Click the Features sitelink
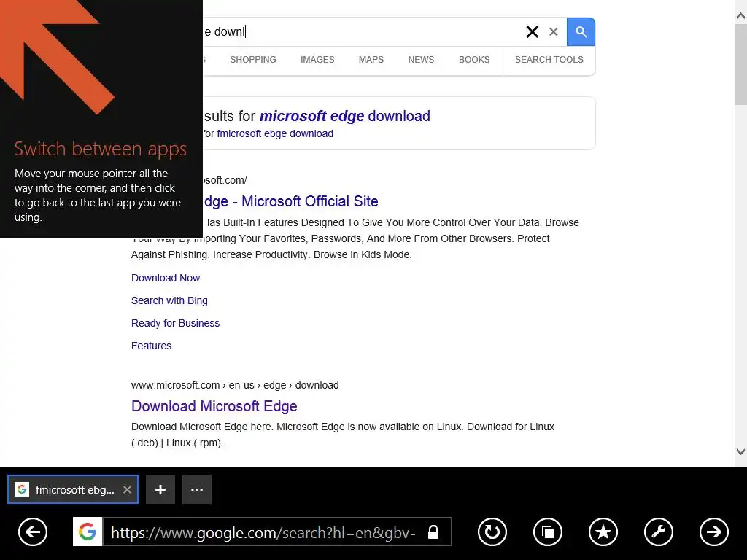747x560 pixels. click(151, 346)
